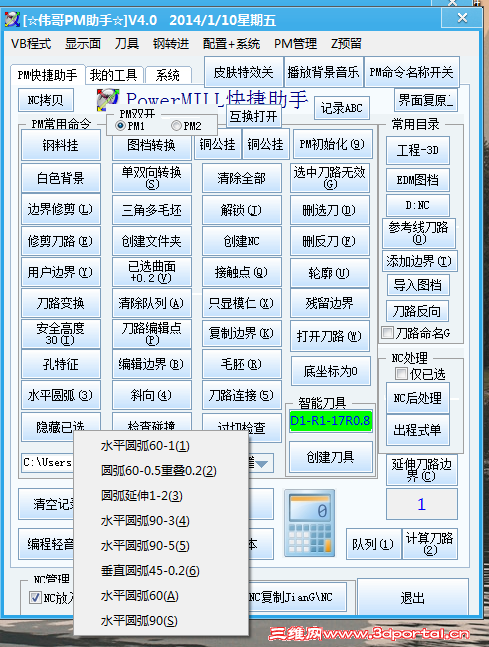Uncheck the NC放入 checkbox
The width and height of the screenshot is (489, 647).
35,597
